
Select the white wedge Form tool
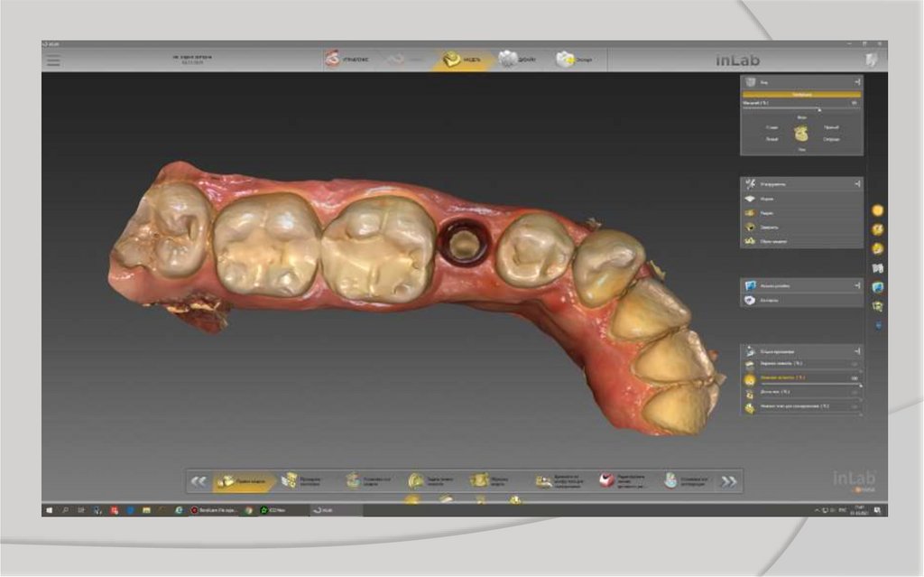coord(801,199)
